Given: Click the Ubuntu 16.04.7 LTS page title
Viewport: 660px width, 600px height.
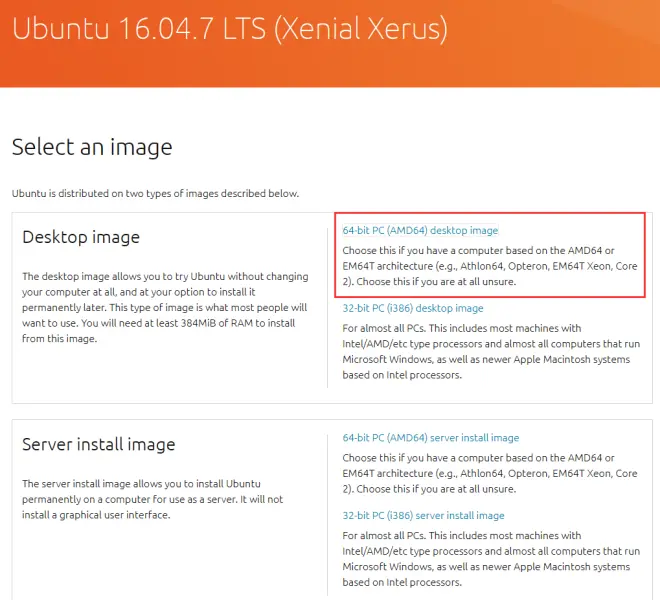Looking at the screenshot, I should [x=230, y=29].
